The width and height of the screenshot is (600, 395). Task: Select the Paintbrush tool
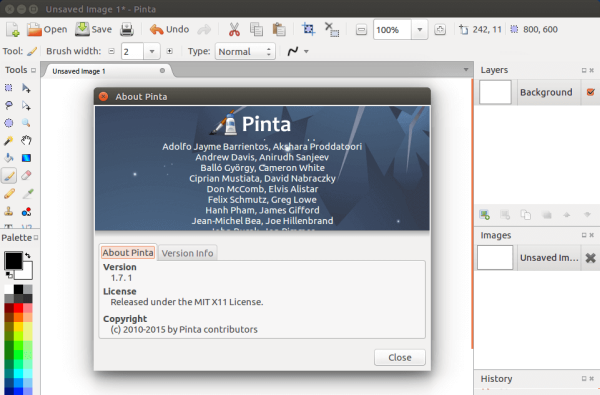pyautogui.click(x=8, y=176)
